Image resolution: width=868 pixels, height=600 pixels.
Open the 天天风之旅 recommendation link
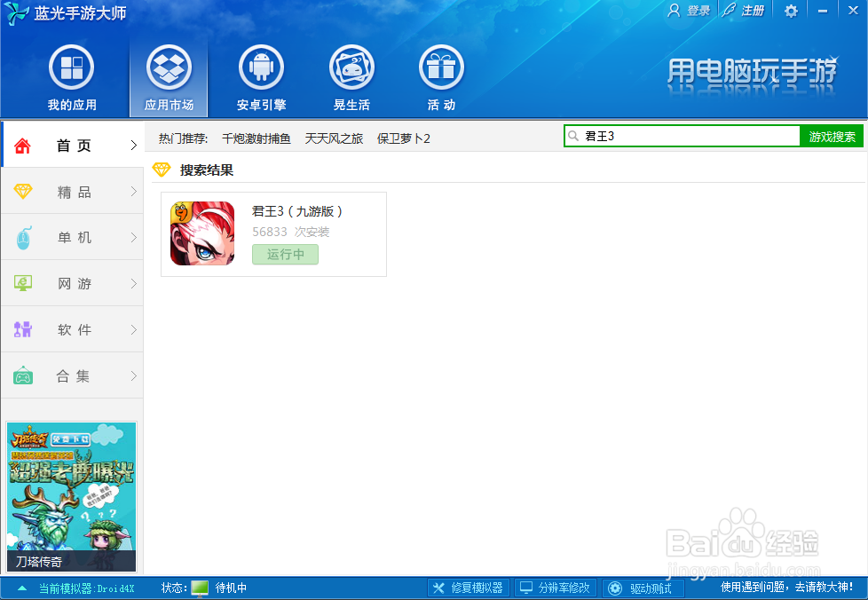[334, 138]
